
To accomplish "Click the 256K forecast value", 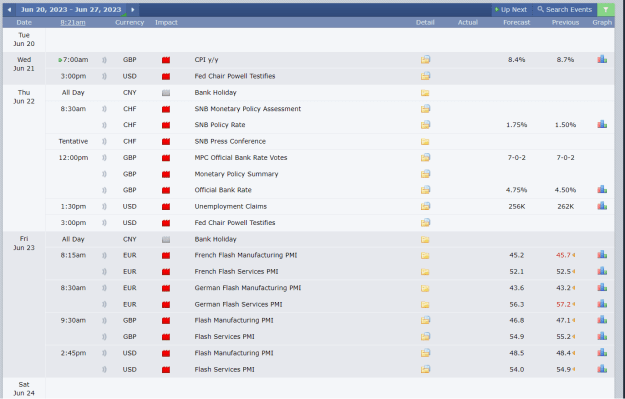I will coord(517,206).
